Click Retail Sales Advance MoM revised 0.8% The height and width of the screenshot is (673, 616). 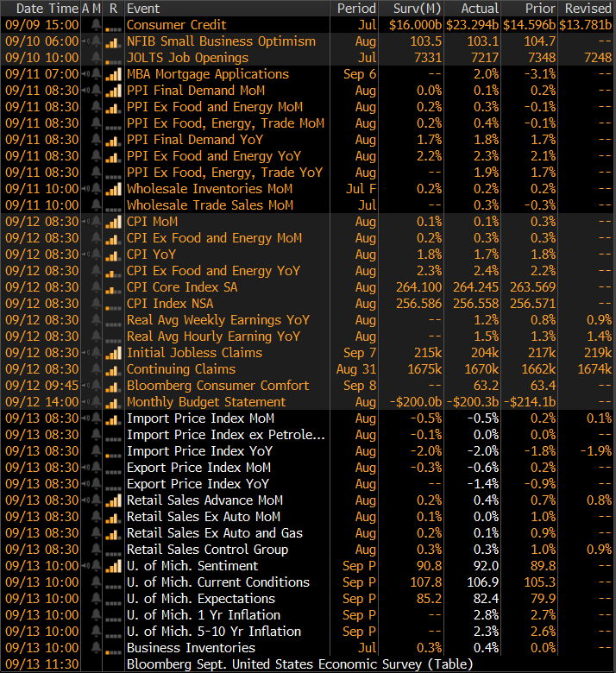point(600,500)
